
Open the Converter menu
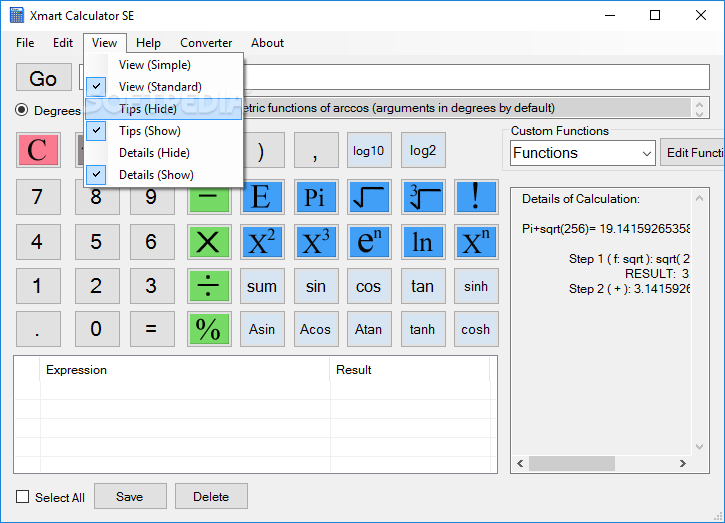point(206,43)
